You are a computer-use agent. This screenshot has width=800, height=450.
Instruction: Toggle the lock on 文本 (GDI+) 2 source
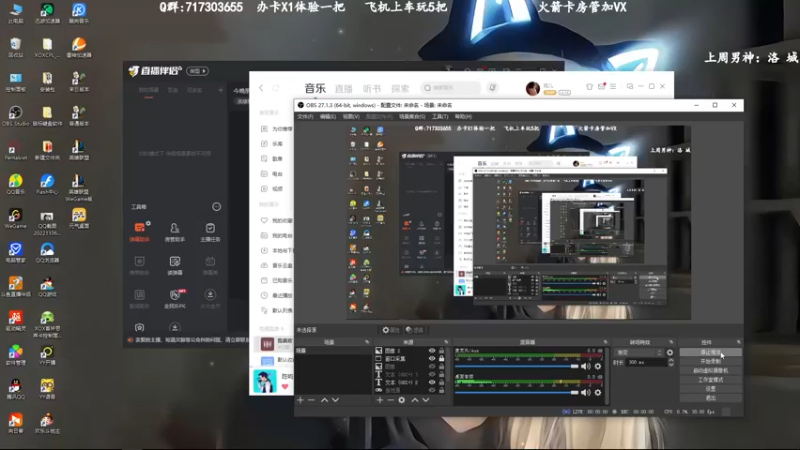(x=441, y=382)
